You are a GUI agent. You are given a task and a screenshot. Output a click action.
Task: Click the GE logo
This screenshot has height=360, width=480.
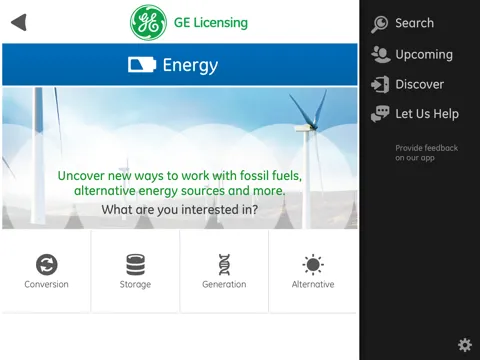pyautogui.click(x=148, y=23)
